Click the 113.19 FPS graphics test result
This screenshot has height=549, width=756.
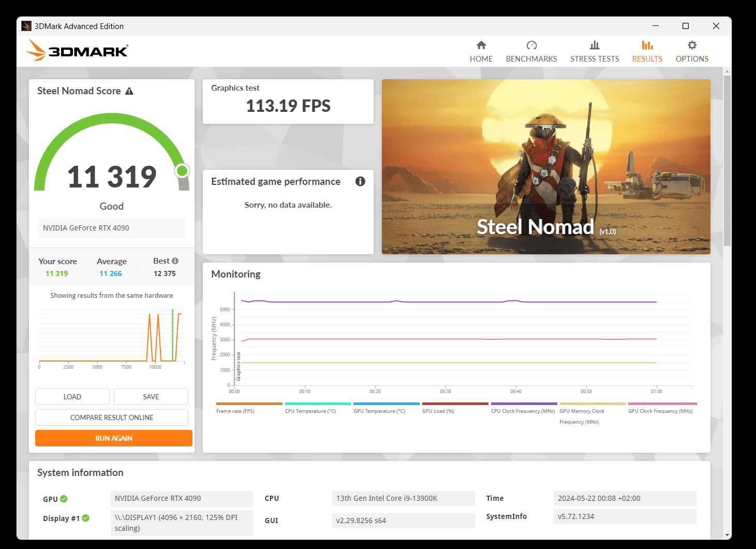click(x=288, y=106)
